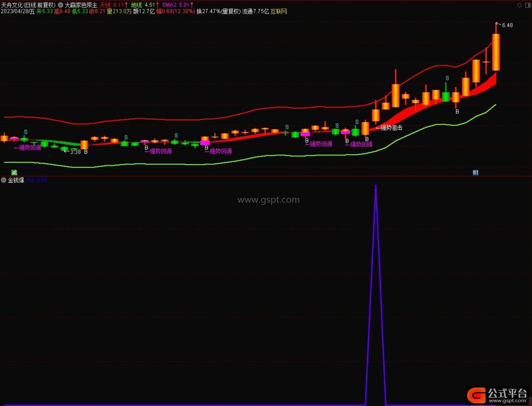Click the 6.48 high price label on chart

(507, 25)
